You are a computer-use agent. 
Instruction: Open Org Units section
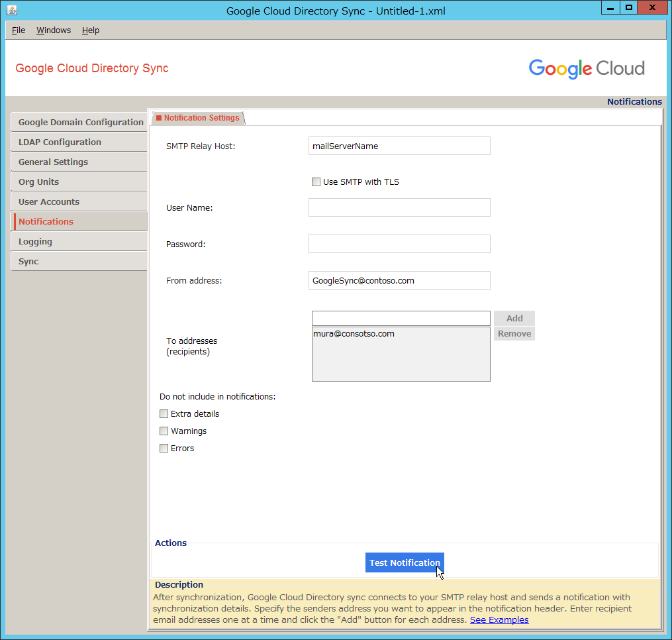click(79, 182)
